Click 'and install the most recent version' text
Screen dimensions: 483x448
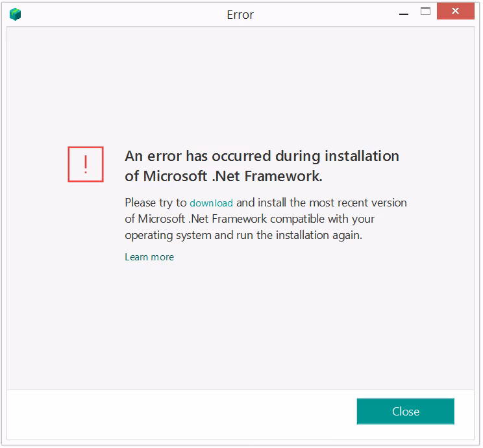pyautogui.click(x=321, y=203)
